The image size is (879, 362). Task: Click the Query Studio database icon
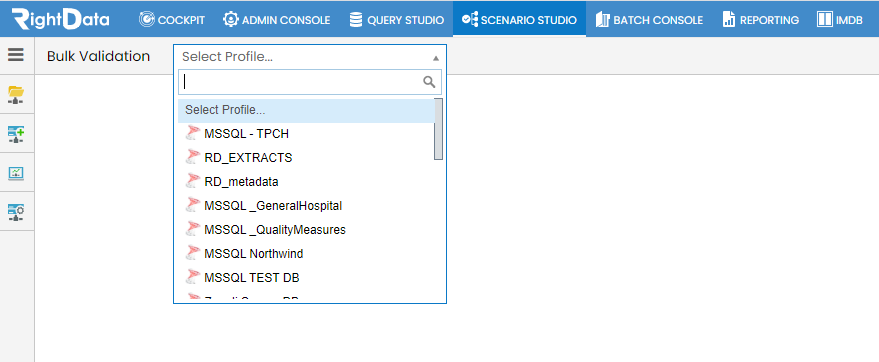point(355,20)
